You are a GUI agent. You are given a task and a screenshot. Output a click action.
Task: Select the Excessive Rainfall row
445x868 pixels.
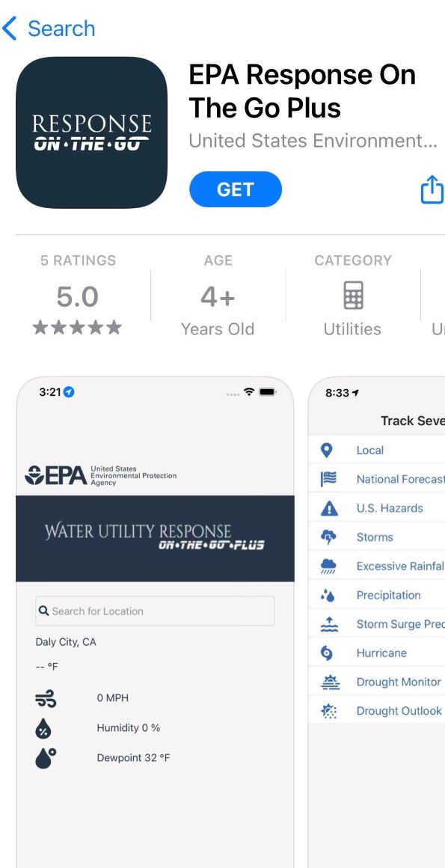pyautogui.click(x=376, y=566)
